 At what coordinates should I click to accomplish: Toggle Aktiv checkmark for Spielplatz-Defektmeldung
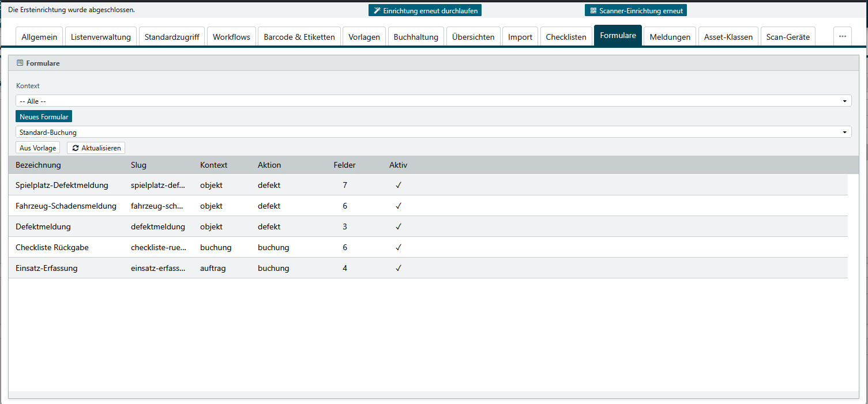click(398, 185)
